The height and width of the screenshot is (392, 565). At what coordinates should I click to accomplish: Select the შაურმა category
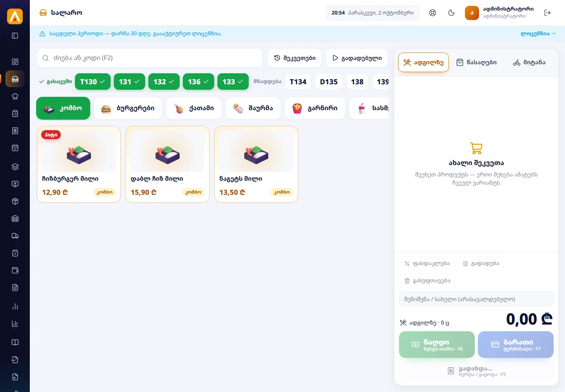(x=253, y=108)
